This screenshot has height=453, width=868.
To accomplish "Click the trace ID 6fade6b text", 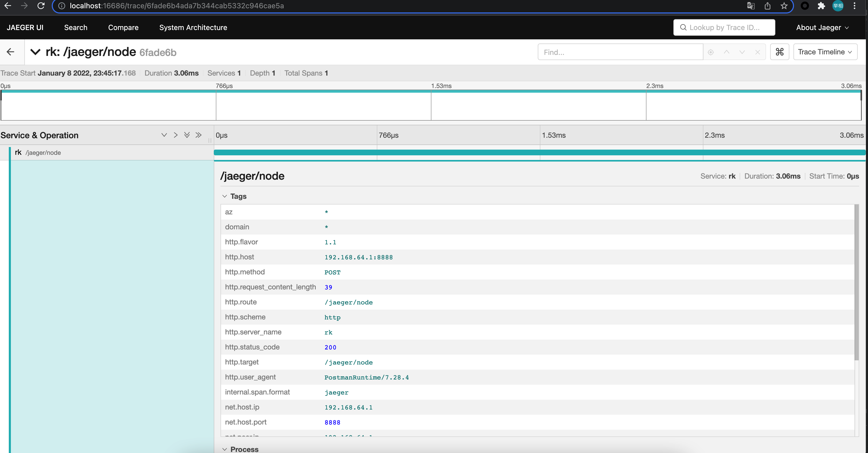I will [158, 53].
